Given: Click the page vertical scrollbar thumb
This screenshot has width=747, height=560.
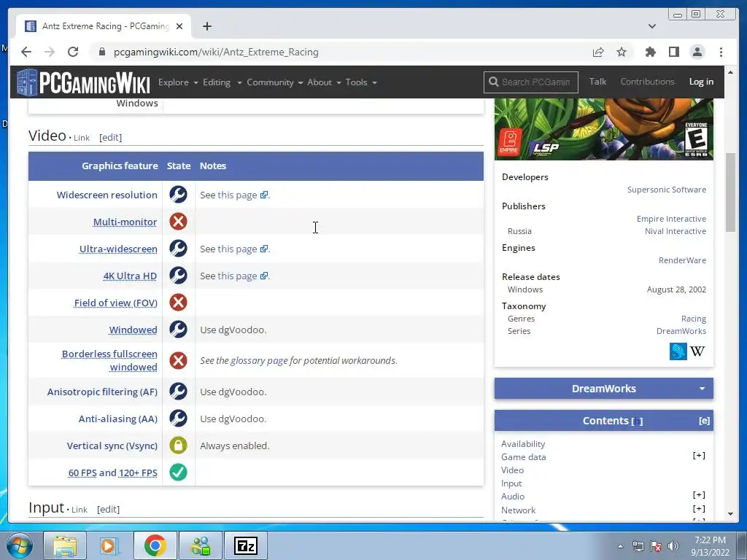Looking at the screenshot, I should tap(730, 192).
